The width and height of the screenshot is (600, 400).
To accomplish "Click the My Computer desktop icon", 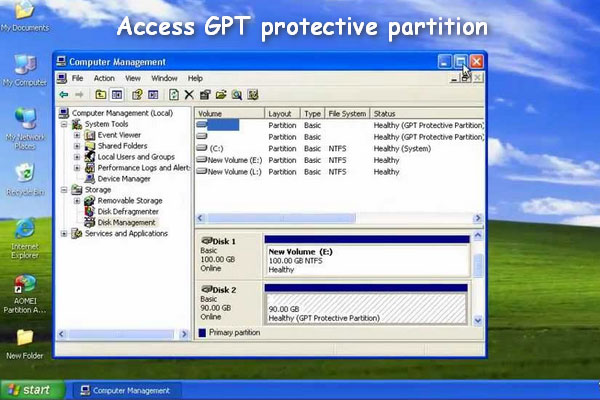I will [25, 71].
